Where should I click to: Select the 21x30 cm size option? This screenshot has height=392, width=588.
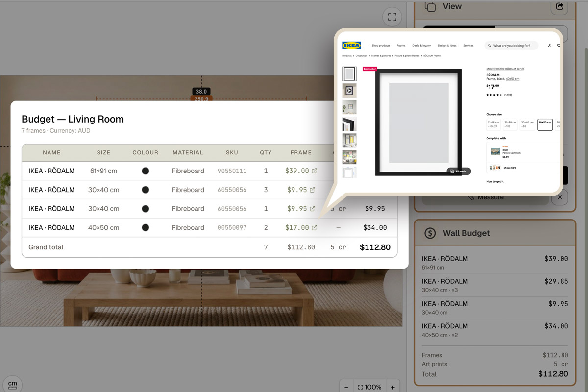511,124
